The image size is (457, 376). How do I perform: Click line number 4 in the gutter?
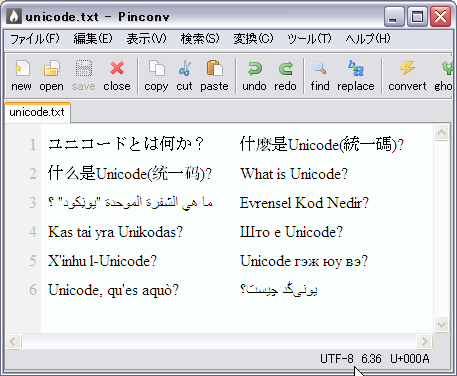(x=33, y=232)
